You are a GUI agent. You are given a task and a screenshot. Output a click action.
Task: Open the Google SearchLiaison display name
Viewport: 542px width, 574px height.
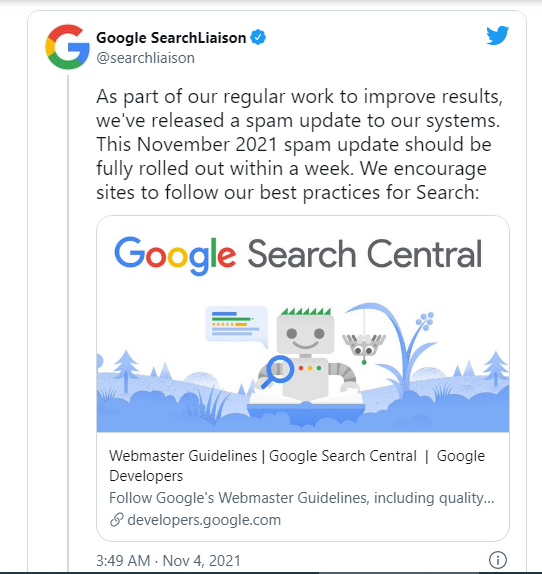pos(171,38)
